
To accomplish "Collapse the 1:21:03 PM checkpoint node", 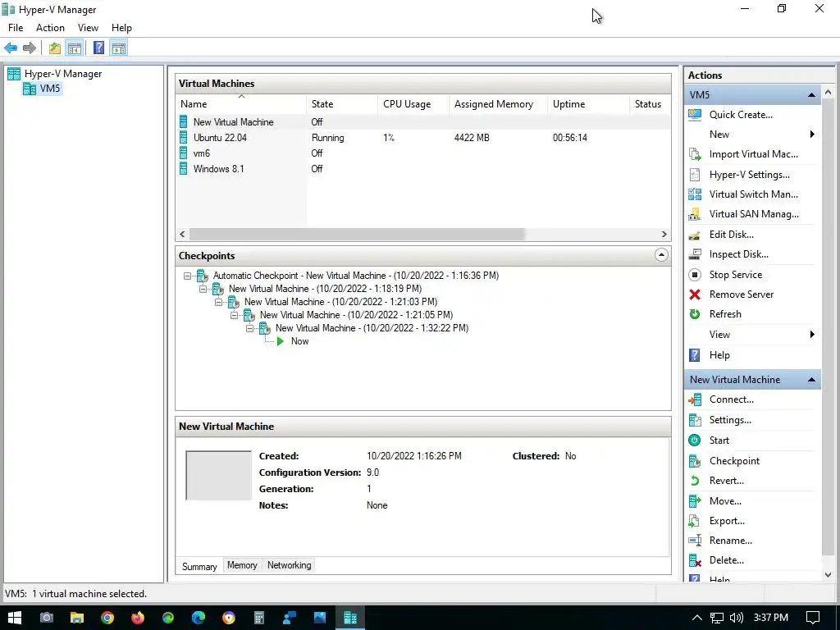I will (x=218, y=302).
